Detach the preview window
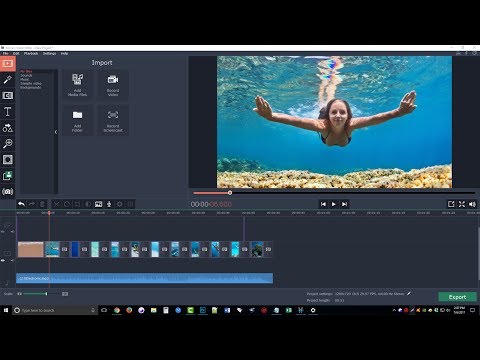480x360 pixels. pyautogui.click(x=451, y=204)
